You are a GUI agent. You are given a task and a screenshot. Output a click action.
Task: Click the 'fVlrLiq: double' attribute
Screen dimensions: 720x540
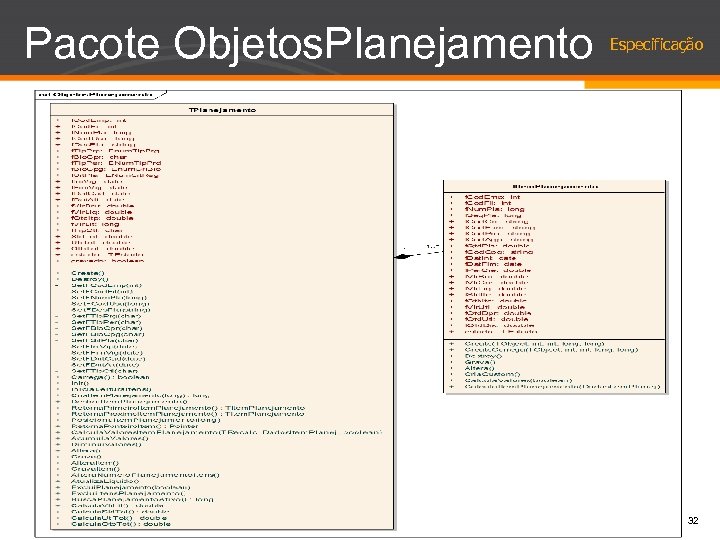coord(101,212)
